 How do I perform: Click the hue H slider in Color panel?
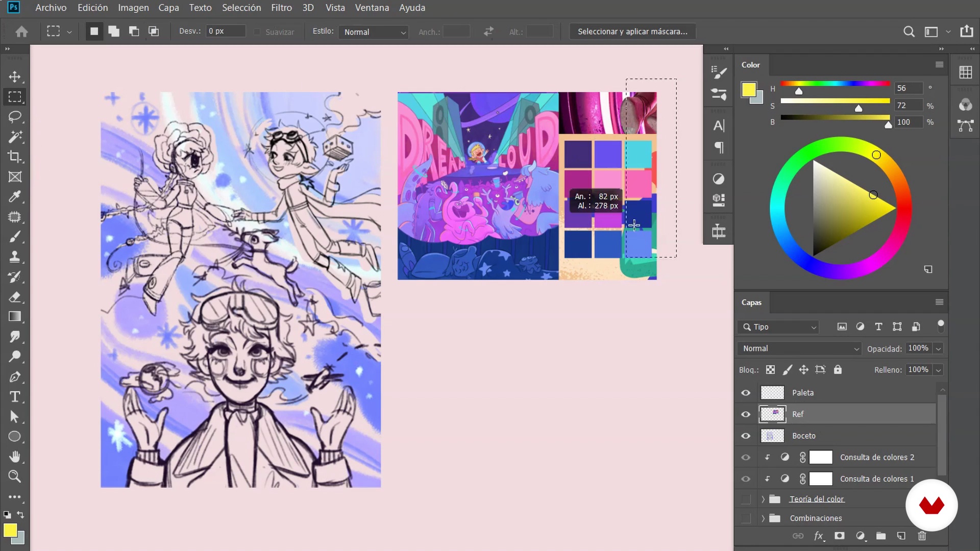pyautogui.click(x=836, y=84)
